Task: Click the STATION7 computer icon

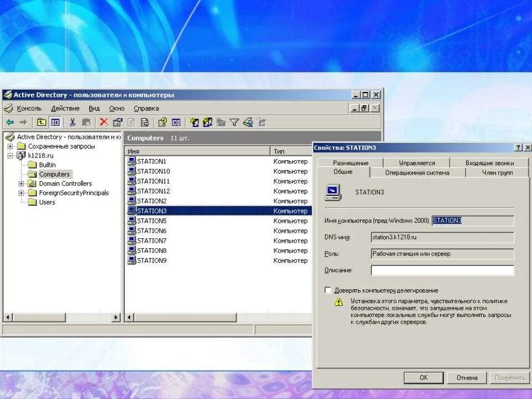Action: 132,240
